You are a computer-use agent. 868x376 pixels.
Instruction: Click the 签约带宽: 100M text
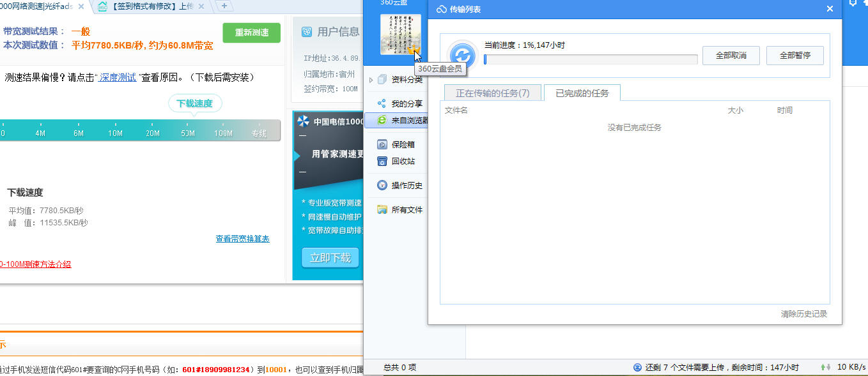331,89
